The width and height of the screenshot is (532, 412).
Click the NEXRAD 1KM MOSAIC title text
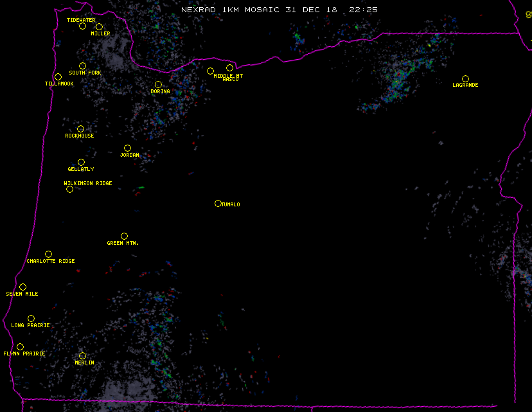pyautogui.click(x=279, y=10)
